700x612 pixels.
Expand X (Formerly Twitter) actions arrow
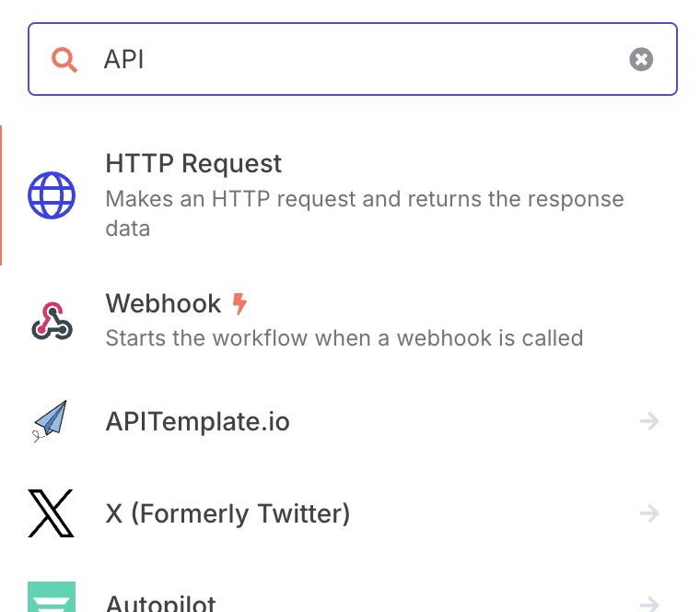tap(649, 513)
